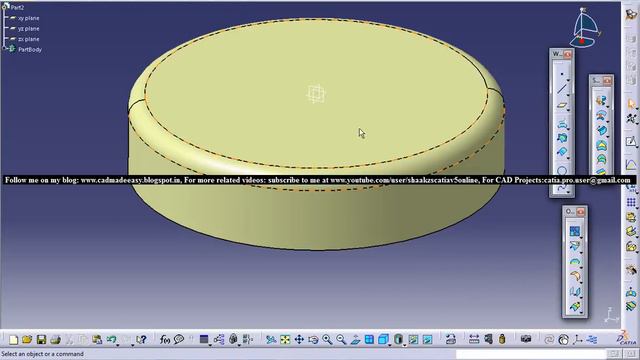This screenshot has height=360, width=640.
Task: Expand the view mode dropdown arrow
Action: 405,345
